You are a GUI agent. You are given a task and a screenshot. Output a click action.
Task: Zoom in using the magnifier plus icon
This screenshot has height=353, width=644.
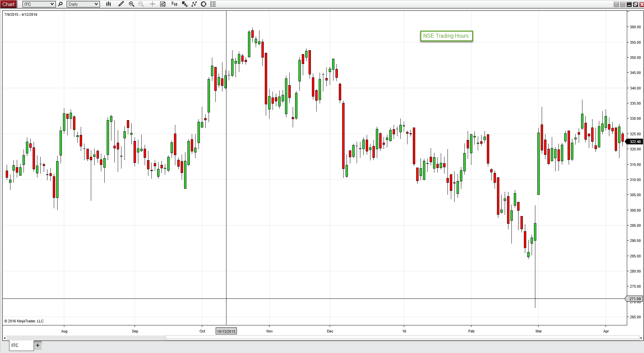132,4
